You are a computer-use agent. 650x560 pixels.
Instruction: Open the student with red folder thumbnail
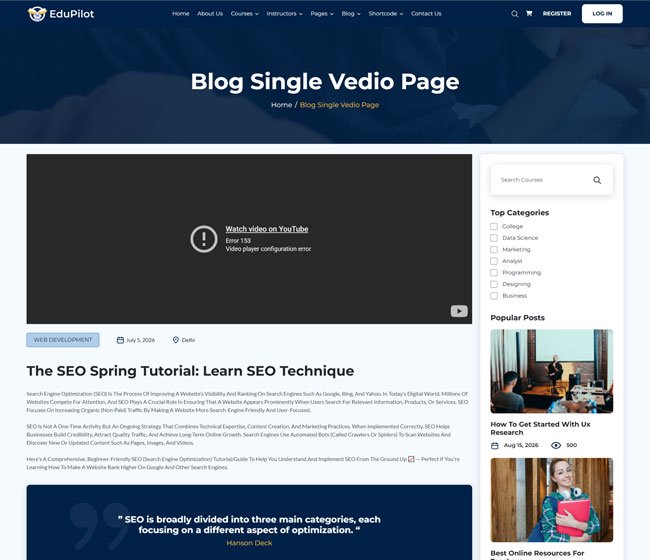552,500
